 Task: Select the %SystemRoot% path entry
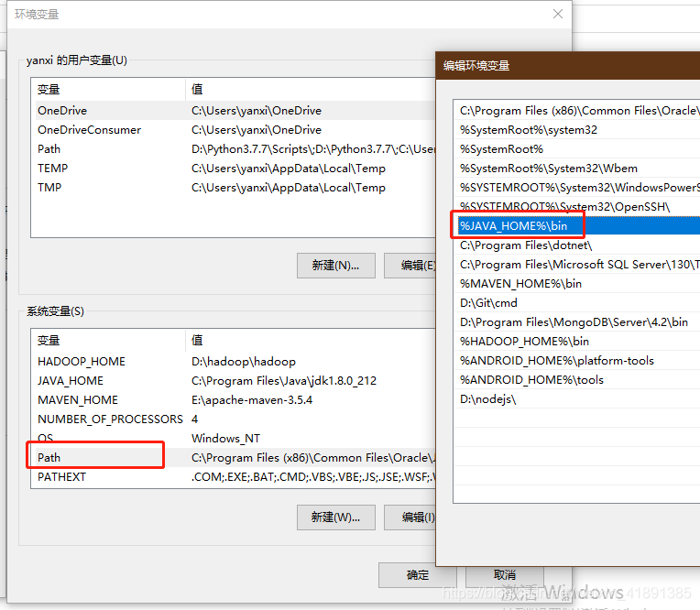577,149
